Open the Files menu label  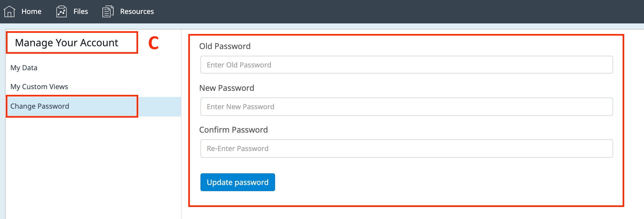[x=81, y=11]
